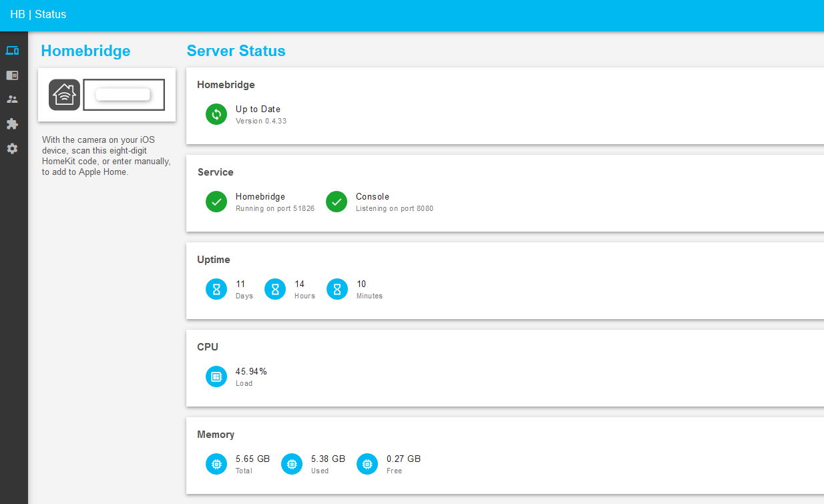
Task: Click the hourglass icon next to Days
Action: (216, 289)
